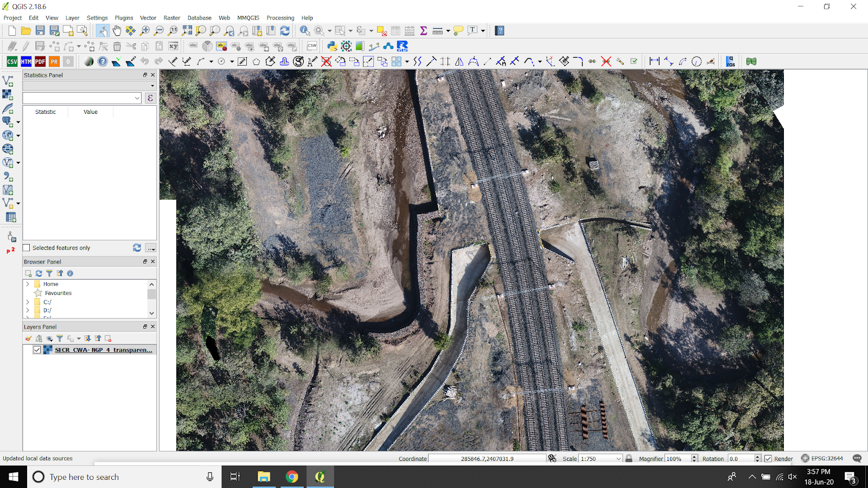Open the Plugins menu
This screenshot has height=488, width=868.
[x=124, y=18]
